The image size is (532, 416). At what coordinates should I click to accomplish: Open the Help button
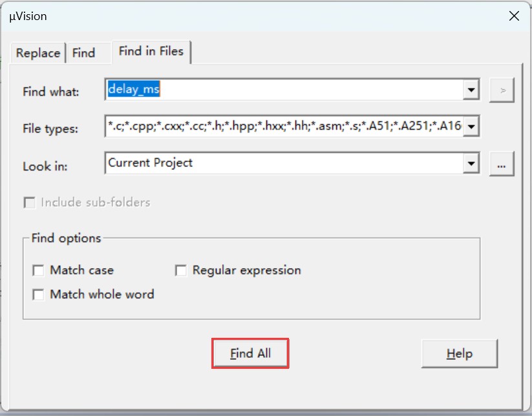pos(460,353)
